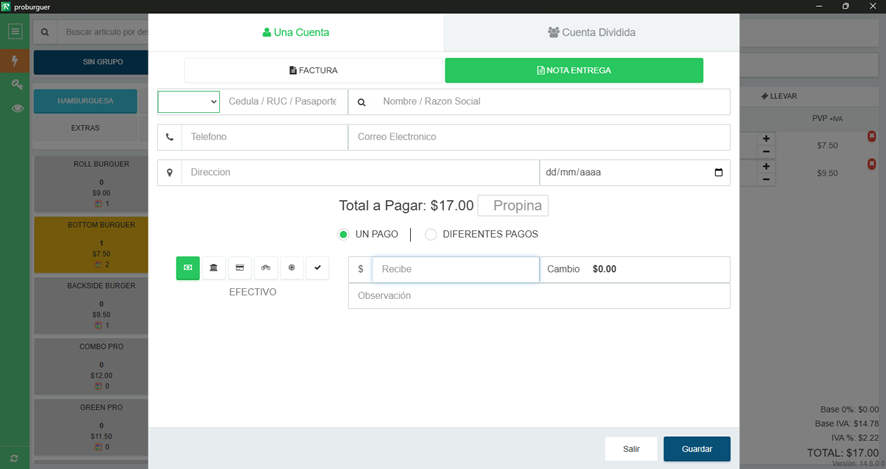Click the Salir button

coord(631,449)
